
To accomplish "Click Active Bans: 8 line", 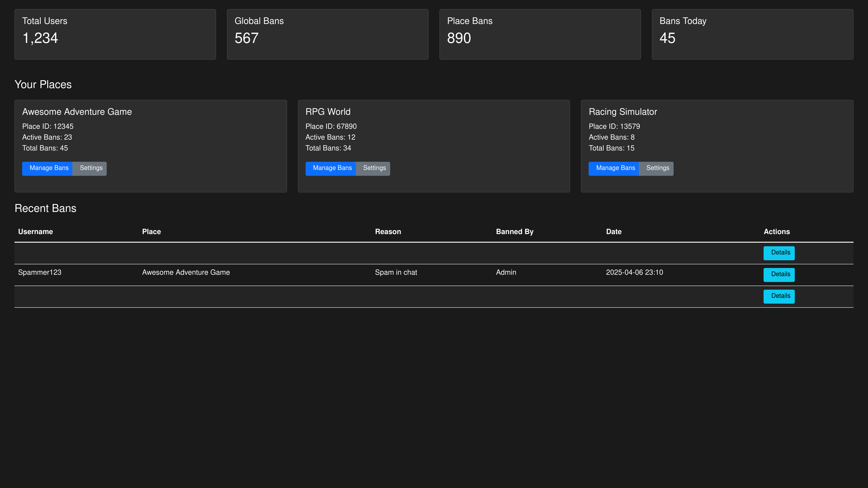I will (612, 137).
